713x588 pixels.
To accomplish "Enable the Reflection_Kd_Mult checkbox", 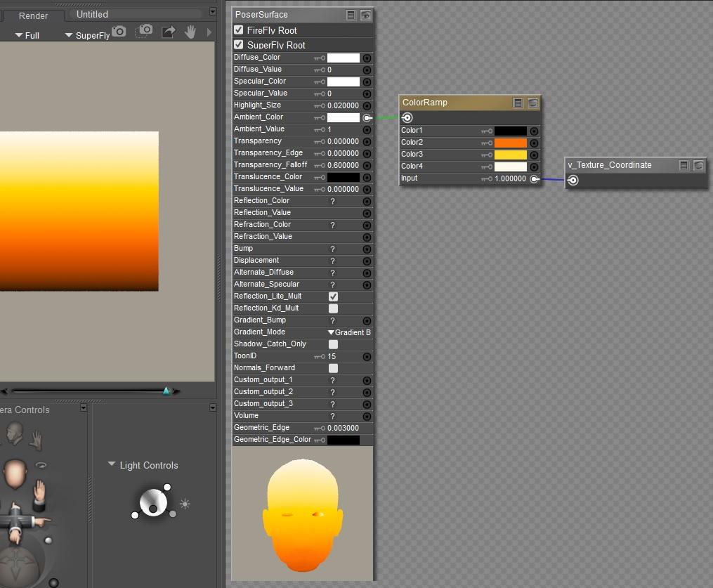I will pyautogui.click(x=333, y=308).
